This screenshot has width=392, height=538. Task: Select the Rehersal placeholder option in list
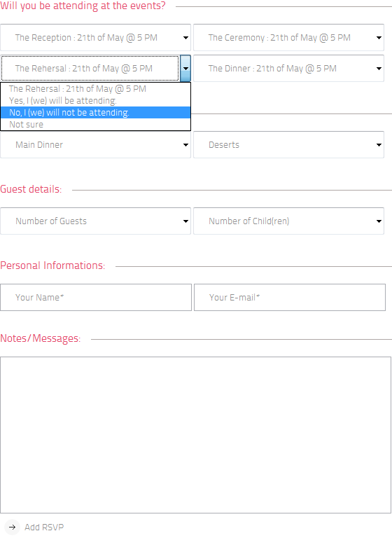[95, 89]
